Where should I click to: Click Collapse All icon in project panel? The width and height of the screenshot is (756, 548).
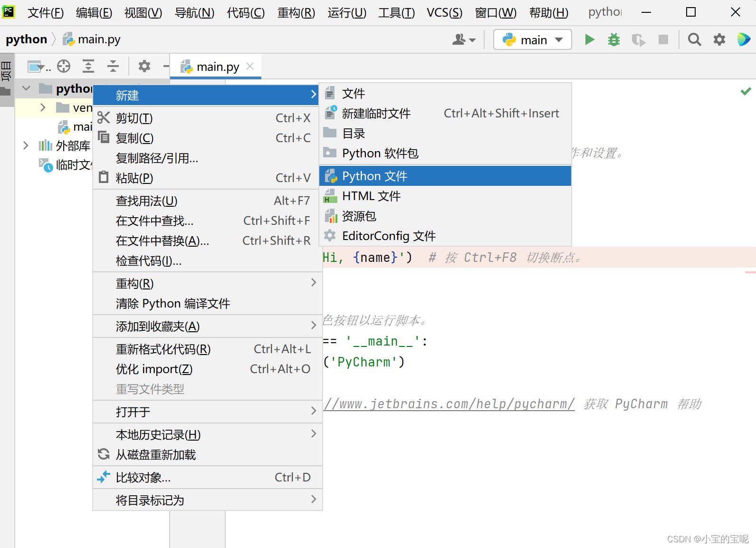(113, 66)
